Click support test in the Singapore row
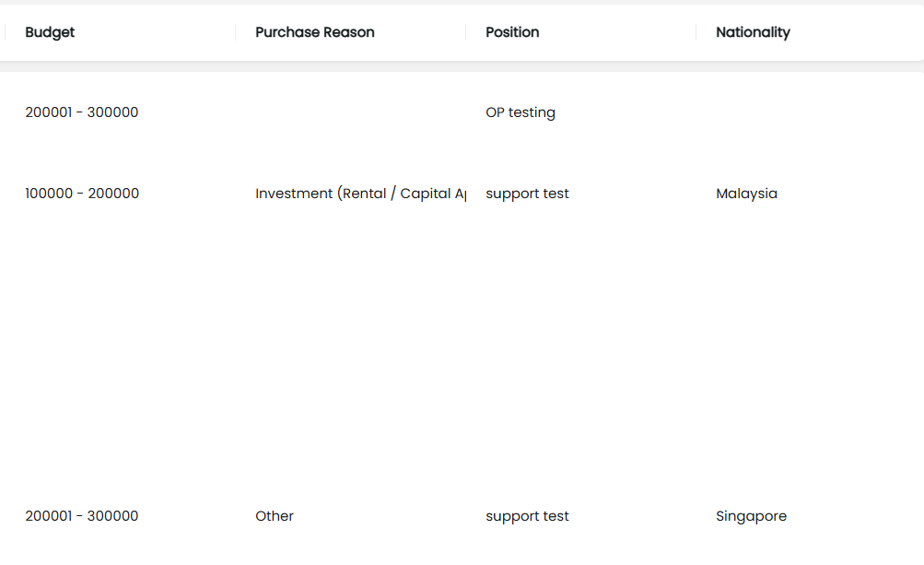 pyautogui.click(x=527, y=516)
